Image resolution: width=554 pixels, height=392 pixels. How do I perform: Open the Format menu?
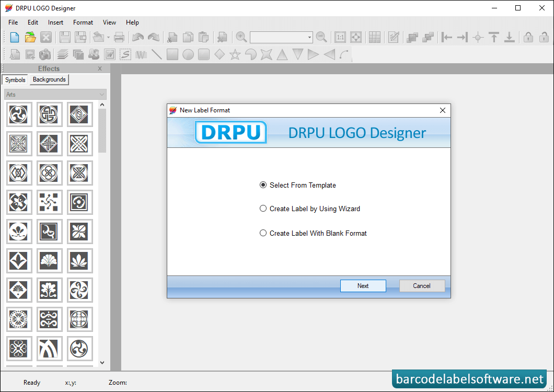pyautogui.click(x=83, y=22)
